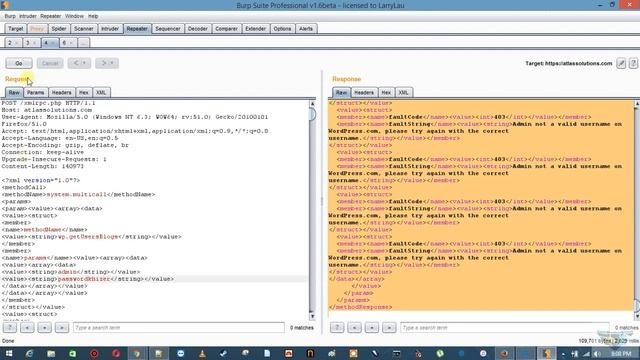Jump to previous match in request search
Viewport: 640px width, 360px height.
[27, 328]
